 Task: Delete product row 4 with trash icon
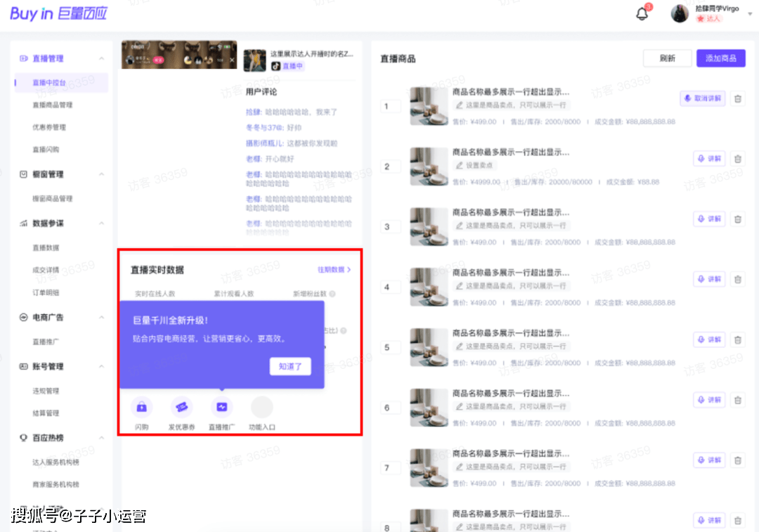(x=738, y=279)
